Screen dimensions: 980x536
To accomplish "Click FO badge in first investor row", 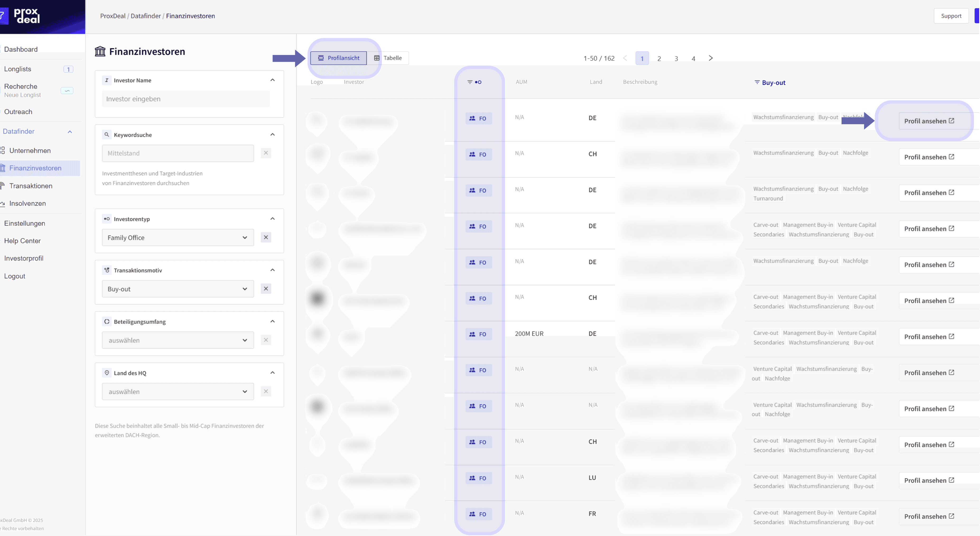I will tap(478, 118).
